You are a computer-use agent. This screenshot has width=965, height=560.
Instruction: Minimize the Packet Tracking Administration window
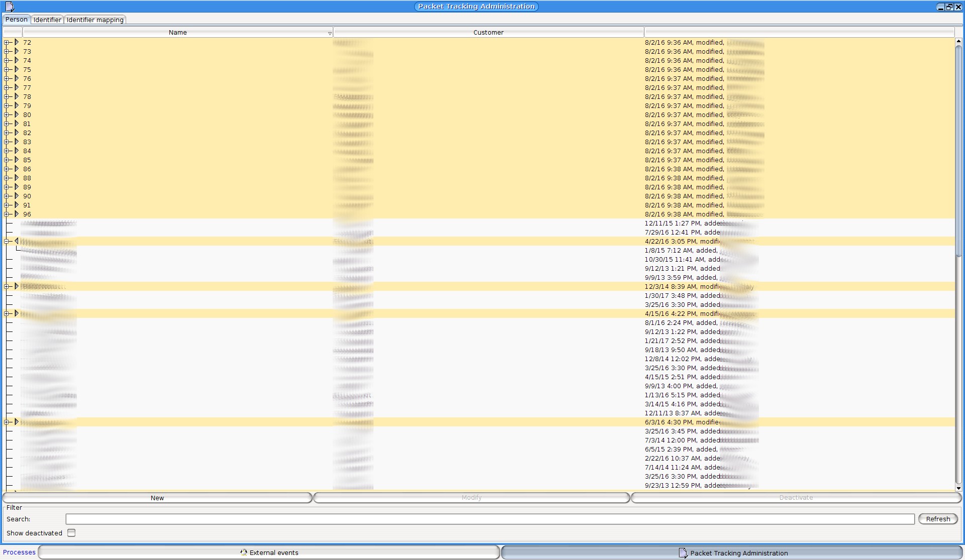tap(940, 7)
